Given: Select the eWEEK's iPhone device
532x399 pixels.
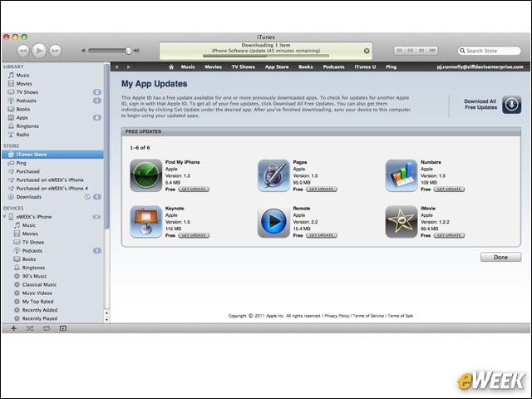Looking at the screenshot, I should pyautogui.click(x=52, y=217).
